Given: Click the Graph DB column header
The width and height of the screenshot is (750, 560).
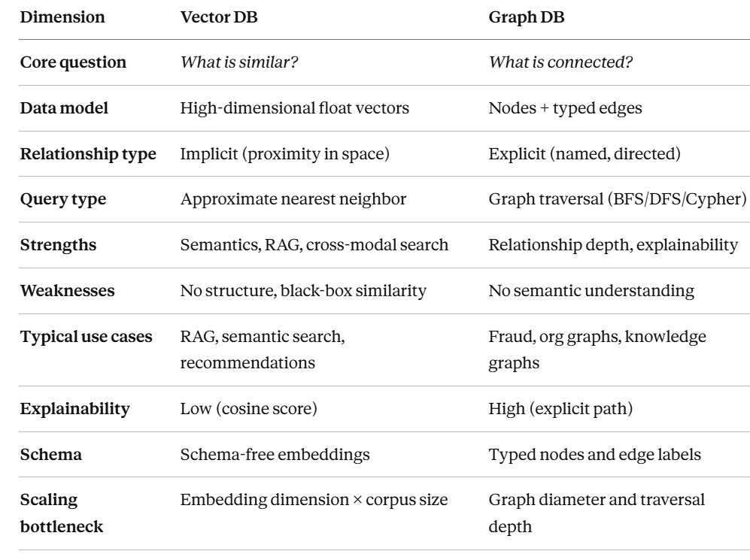Looking at the screenshot, I should point(526,17).
